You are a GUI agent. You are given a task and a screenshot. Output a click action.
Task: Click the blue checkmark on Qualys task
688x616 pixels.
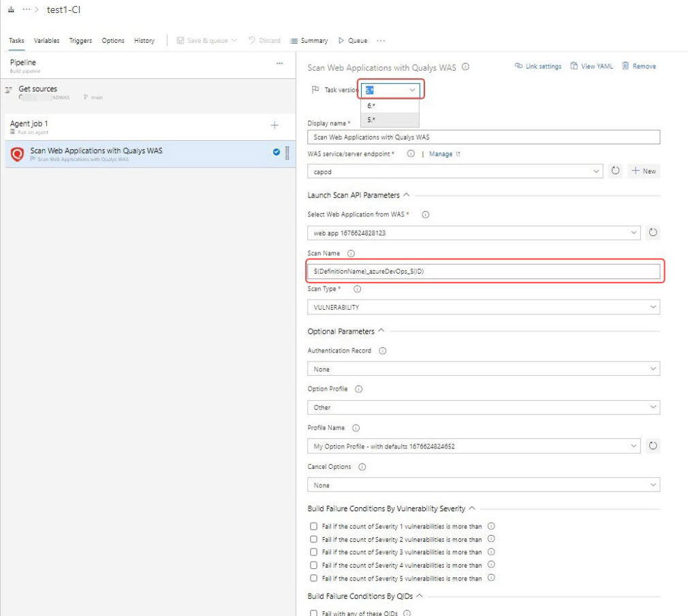(277, 152)
